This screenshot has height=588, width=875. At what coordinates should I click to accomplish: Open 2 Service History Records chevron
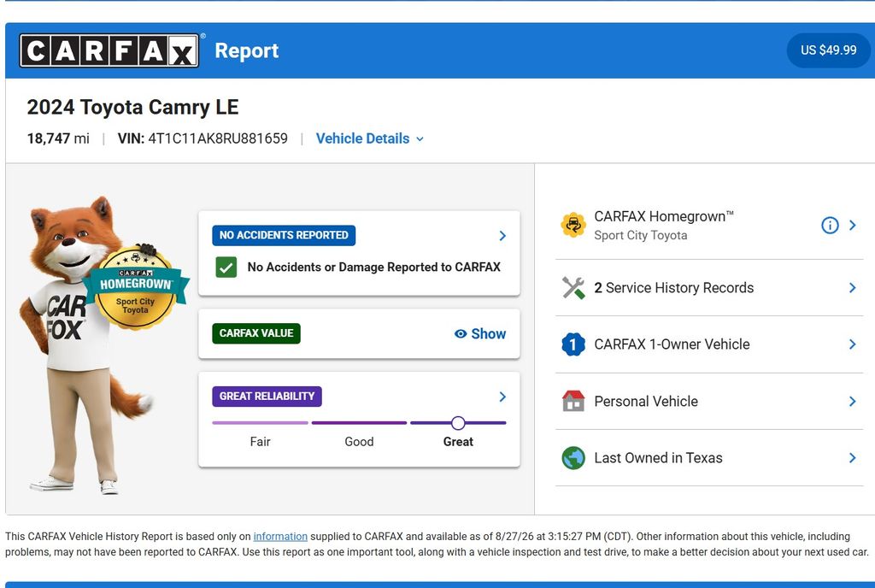853,288
